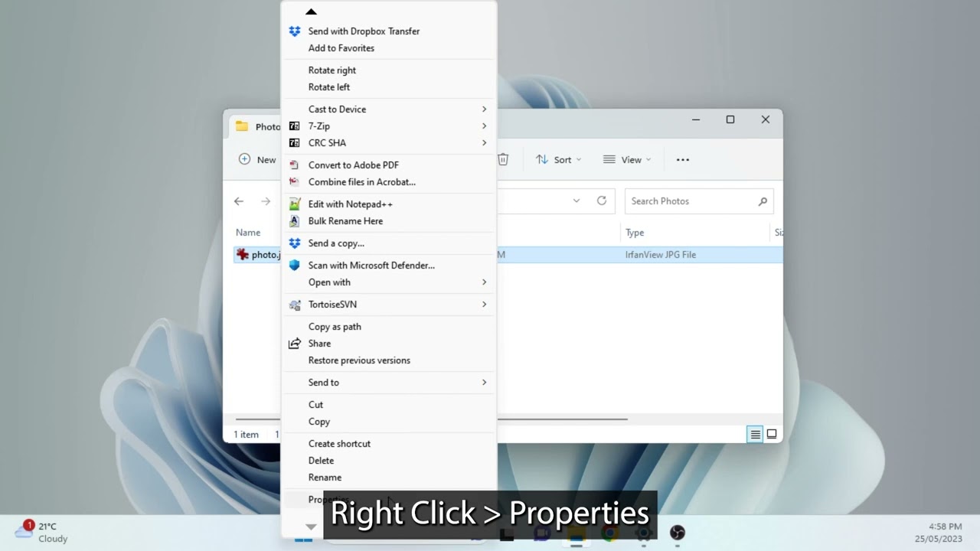Select the photo.jpg file in Explorer
The height and width of the screenshot is (551, 980).
(x=258, y=255)
